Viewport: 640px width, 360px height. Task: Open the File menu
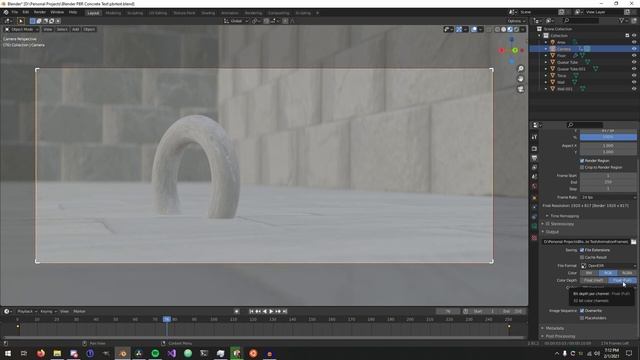(x=15, y=12)
